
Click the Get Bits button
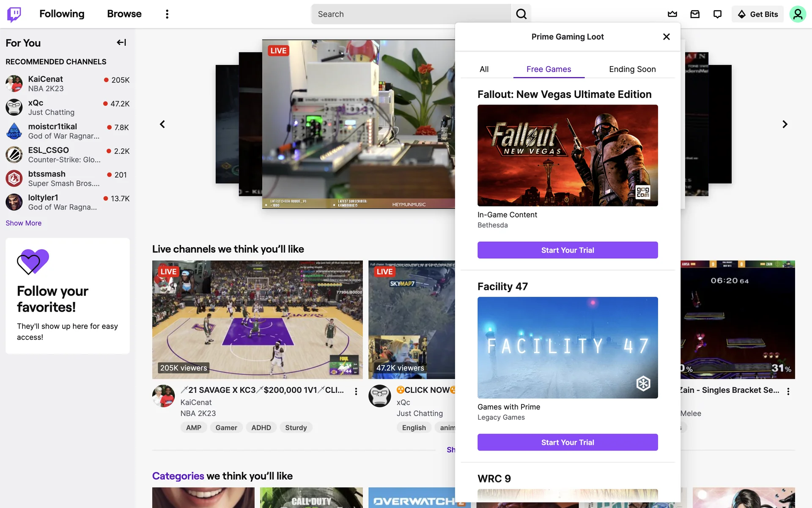click(758, 14)
